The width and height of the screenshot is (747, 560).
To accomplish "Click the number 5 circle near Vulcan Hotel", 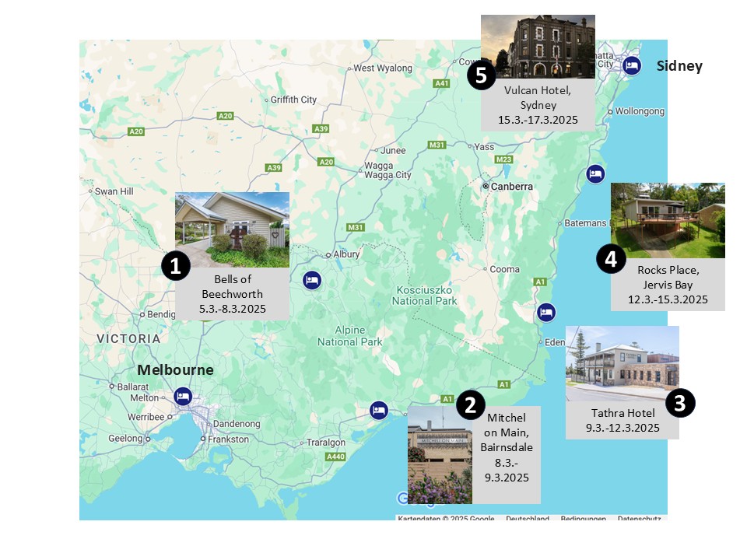I will [482, 75].
